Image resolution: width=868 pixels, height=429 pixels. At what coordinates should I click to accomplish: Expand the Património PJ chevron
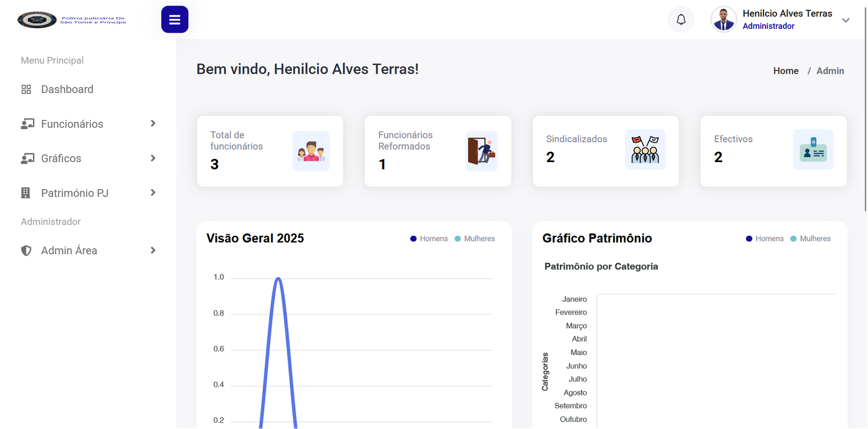pos(153,193)
